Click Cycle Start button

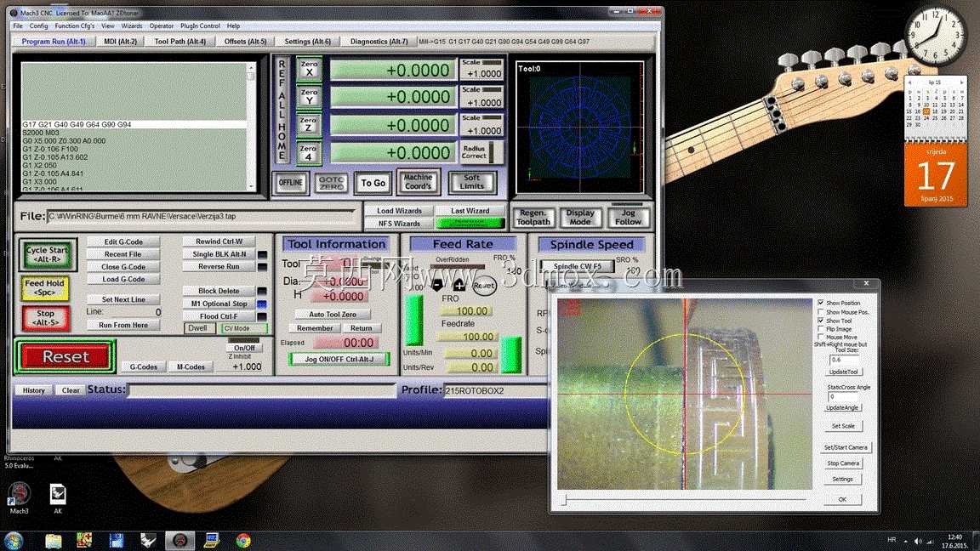pos(48,254)
